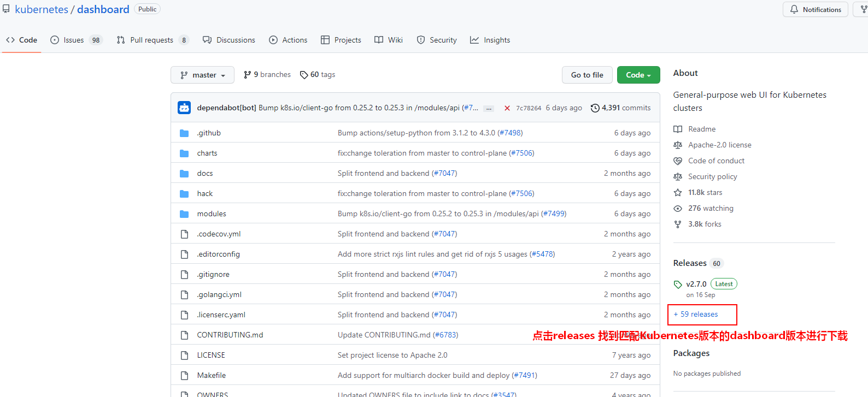This screenshot has width=868, height=397.
Task: Expand the commit message ellipsis
Action: [x=489, y=109]
